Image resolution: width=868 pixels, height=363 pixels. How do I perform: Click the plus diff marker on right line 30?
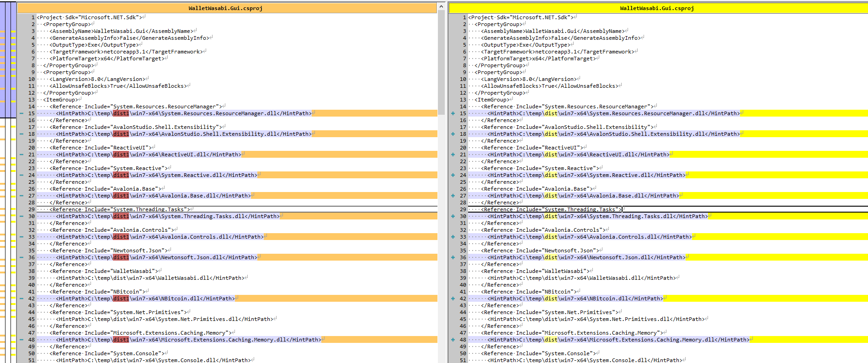coord(453,216)
